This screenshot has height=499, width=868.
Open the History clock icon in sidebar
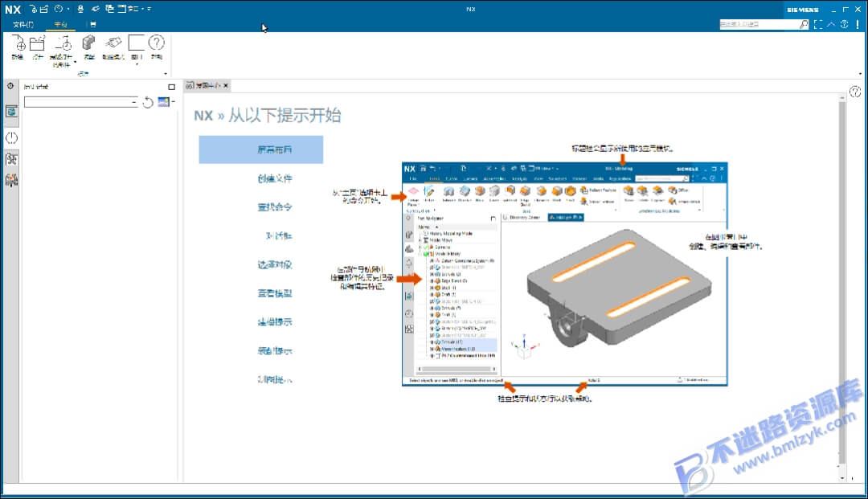coord(11,137)
